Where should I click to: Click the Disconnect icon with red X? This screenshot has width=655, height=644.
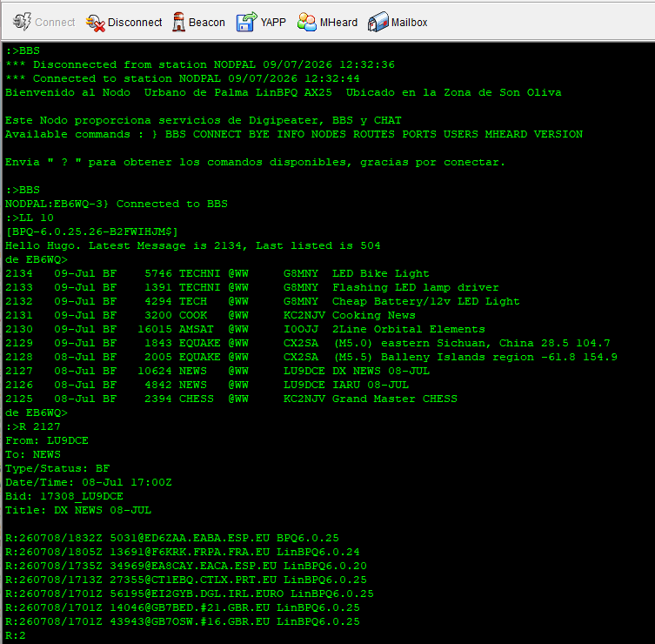[x=95, y=22]
